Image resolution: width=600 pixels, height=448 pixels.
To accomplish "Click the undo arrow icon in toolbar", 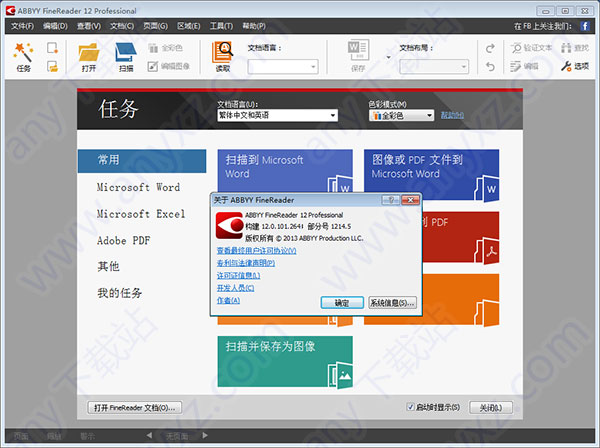I will click(490, 67).
